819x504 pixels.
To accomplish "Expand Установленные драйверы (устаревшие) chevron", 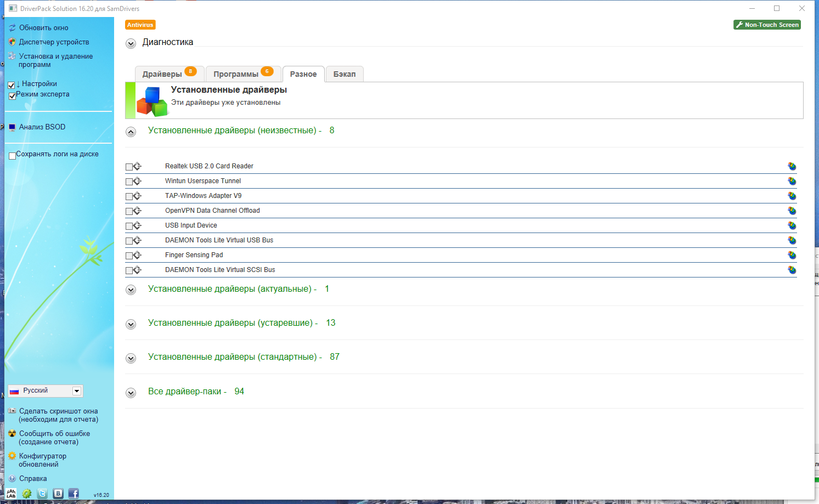I will 131,324.
